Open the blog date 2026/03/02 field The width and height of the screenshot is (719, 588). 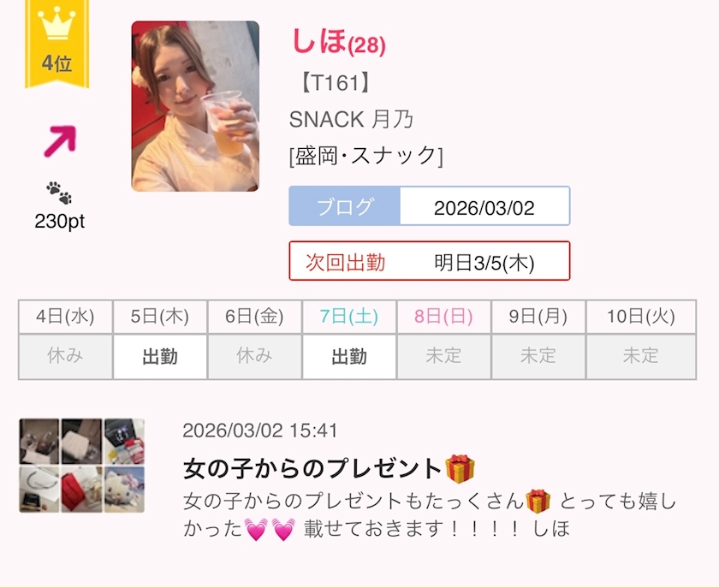coord(484,206)
